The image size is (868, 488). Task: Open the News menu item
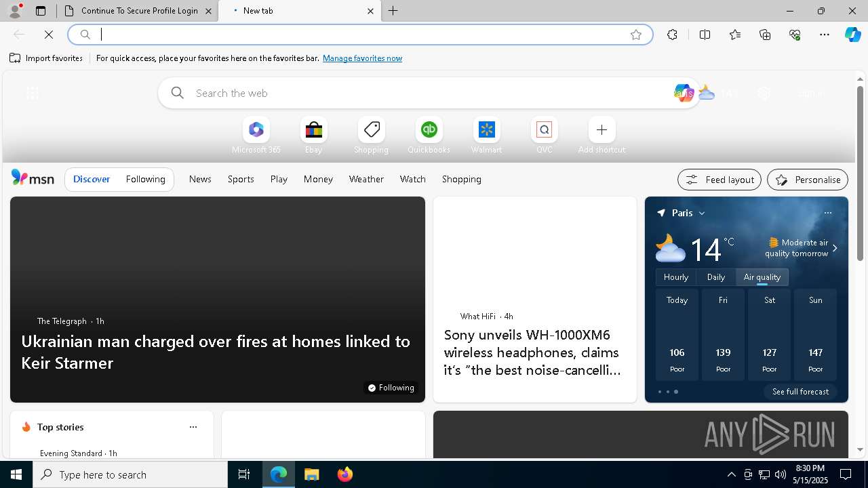click(200, 179)
